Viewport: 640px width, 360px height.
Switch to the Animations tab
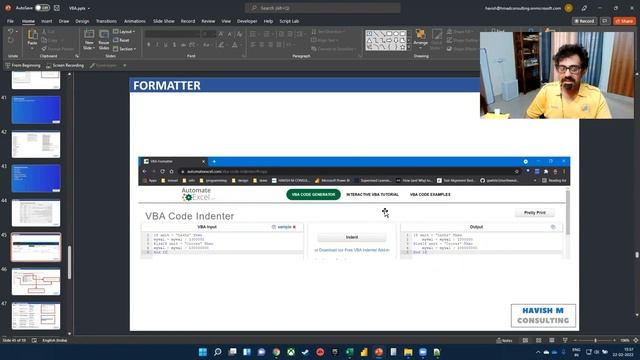coord(135,21)
